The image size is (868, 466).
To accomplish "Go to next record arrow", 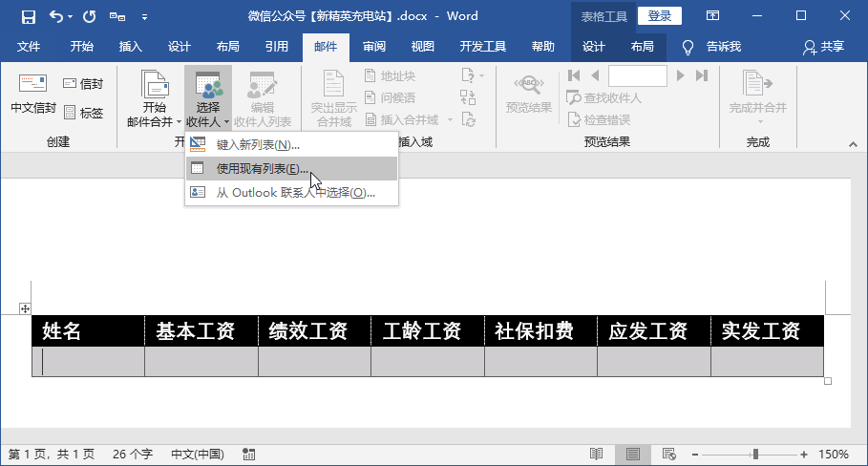I will pyautogui.click(x=680, y=75).
